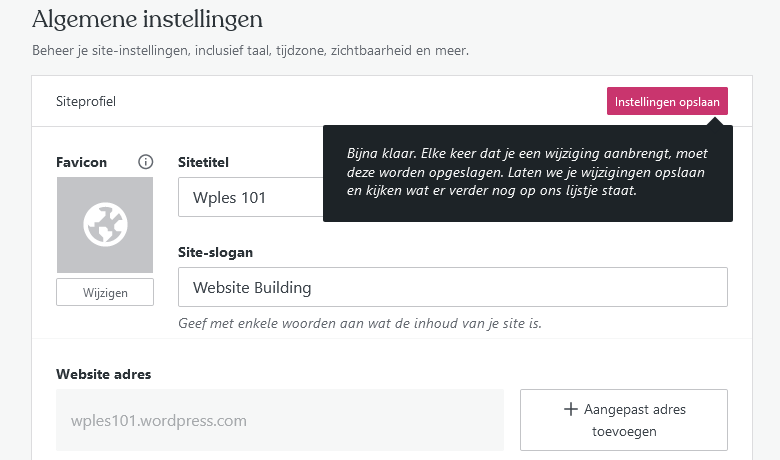Click the Beheer je site-instellingen description text
The width and height of the screenshot is (780, 460).
(250, 50)
